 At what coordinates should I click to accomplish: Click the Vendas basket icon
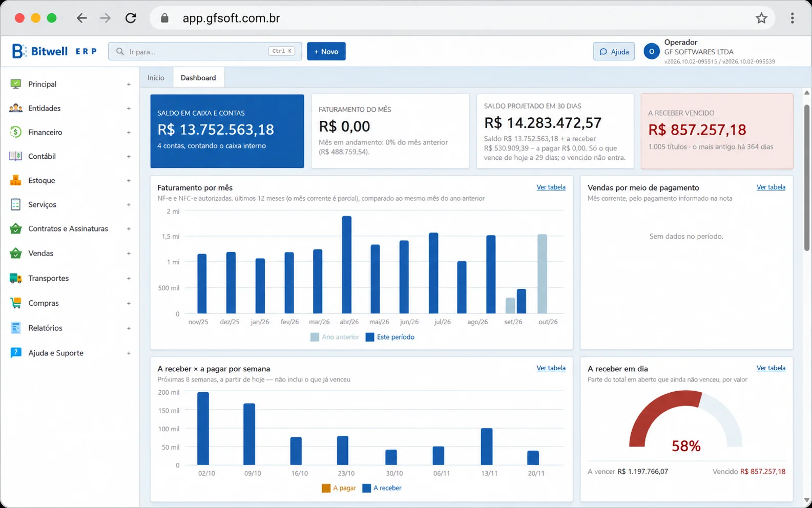point(16,253)
